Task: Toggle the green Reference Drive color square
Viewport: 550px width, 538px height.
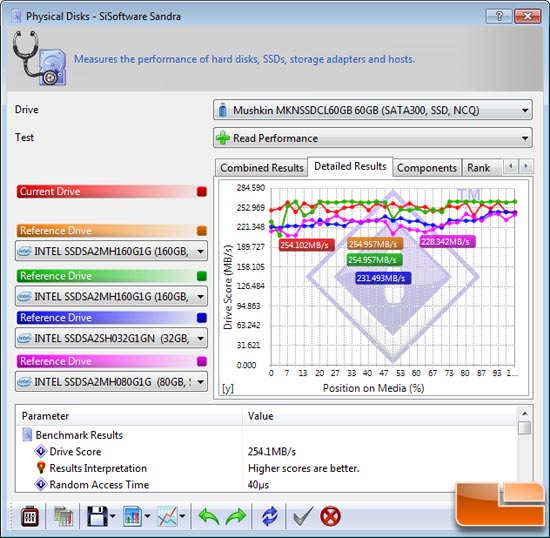Action: [202, 276]
